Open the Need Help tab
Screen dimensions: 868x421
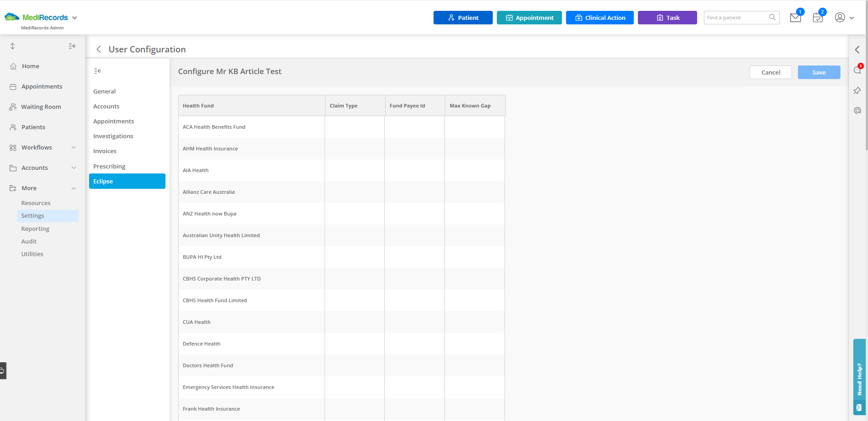click(859, 377)
